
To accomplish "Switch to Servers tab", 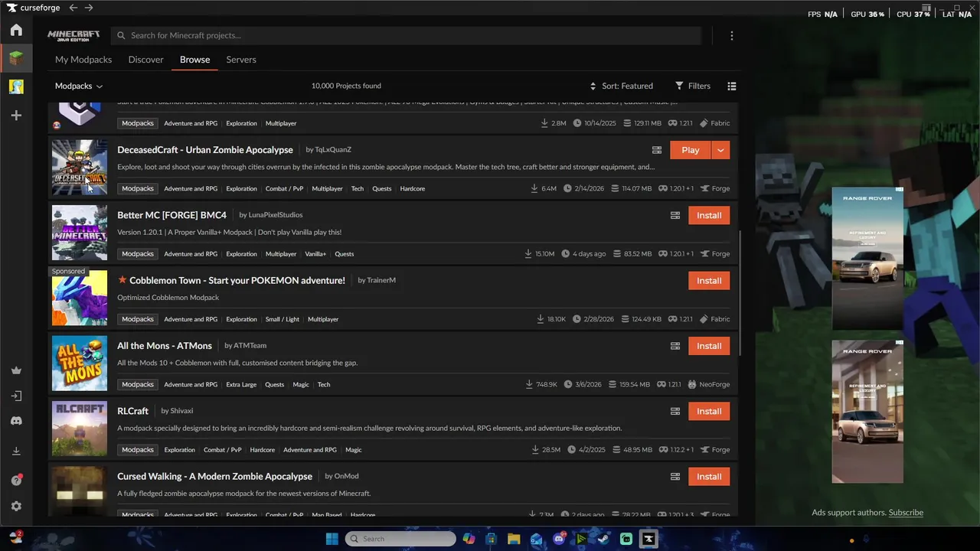I will point(241,60).
